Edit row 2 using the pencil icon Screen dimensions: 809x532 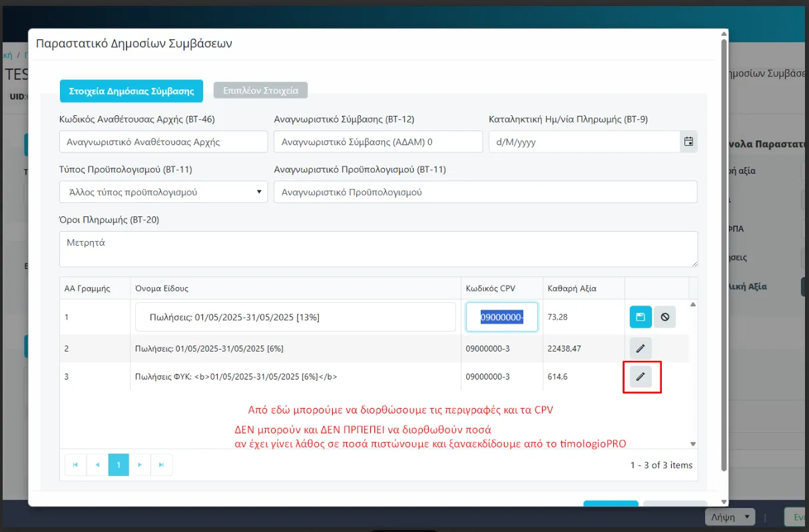click(641, 348)
